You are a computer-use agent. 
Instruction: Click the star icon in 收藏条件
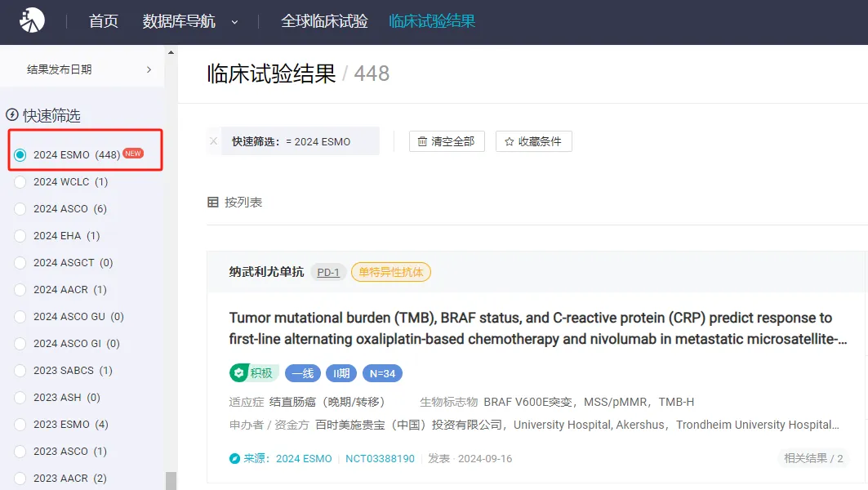tap(509, 141)
